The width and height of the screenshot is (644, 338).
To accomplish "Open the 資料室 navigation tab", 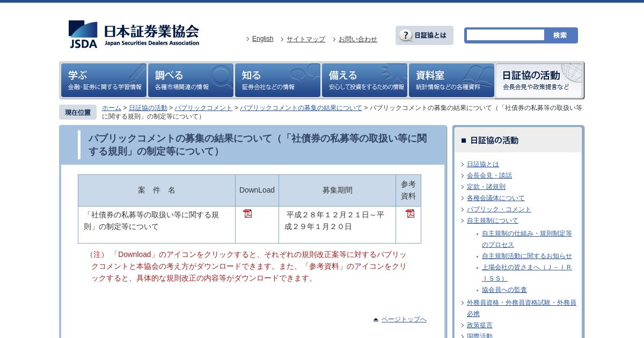I will coord(451,80).
